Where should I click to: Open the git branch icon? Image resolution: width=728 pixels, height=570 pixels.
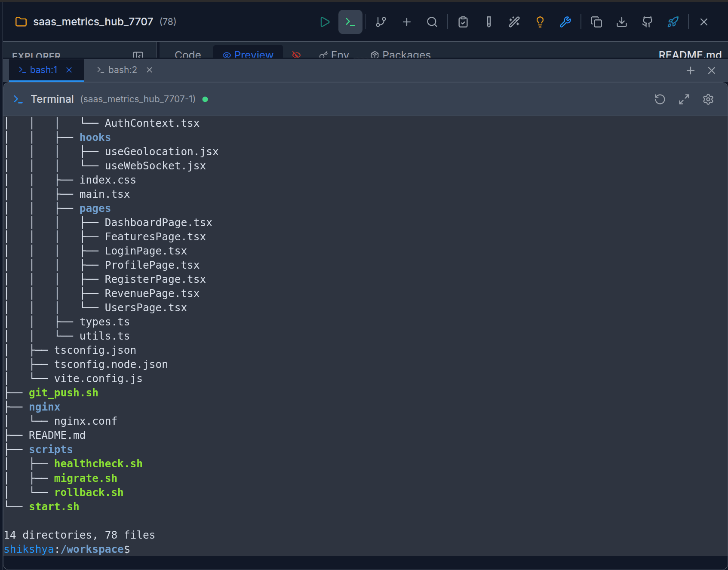point(381,22)
